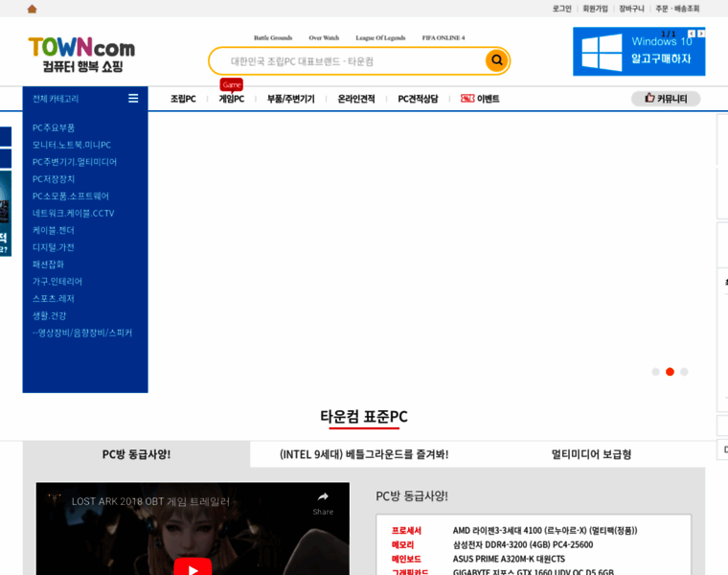Click the TOWNcom logo
Viewport: 728px width, 575px height.
pos(81,55)
